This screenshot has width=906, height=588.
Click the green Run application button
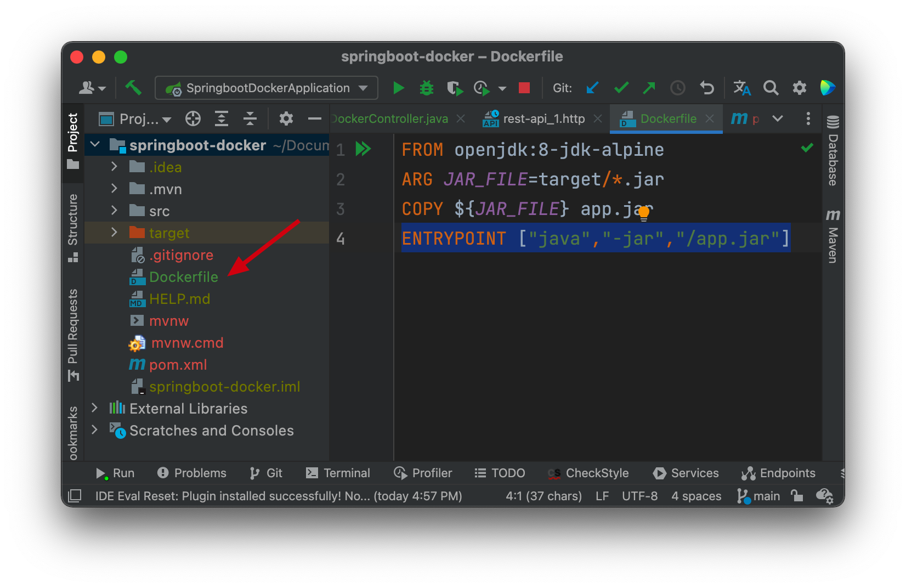pyautogui.click(x=398, y=88)
